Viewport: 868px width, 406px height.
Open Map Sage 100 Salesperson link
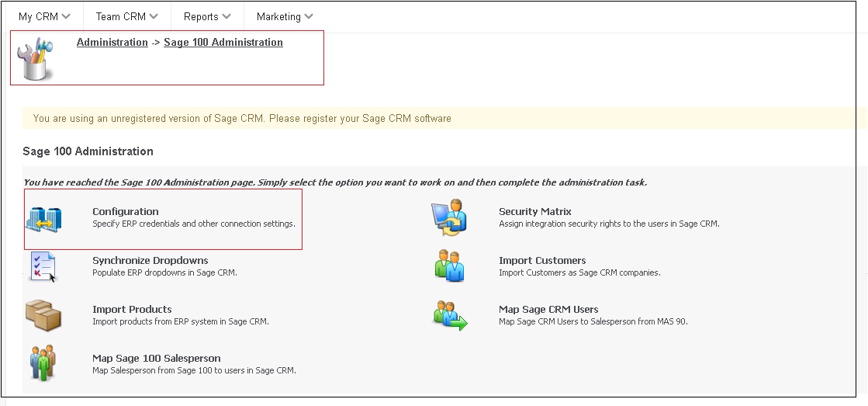coord(157,358)
